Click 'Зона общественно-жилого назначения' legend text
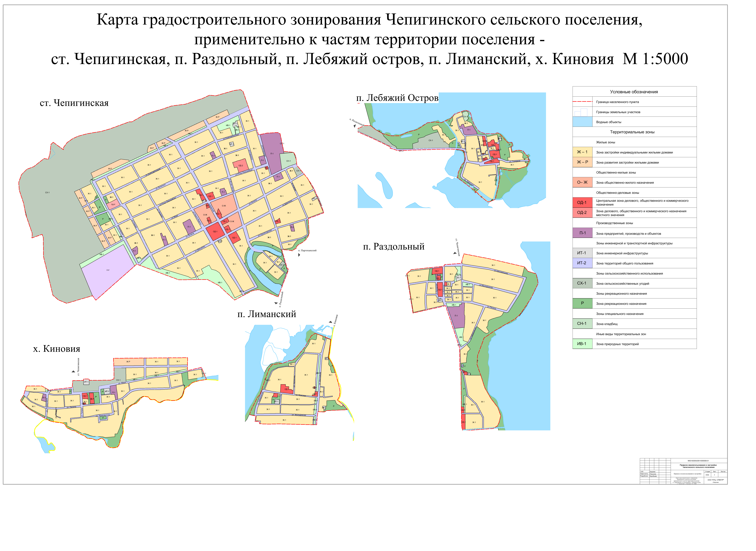 (625, 183)
